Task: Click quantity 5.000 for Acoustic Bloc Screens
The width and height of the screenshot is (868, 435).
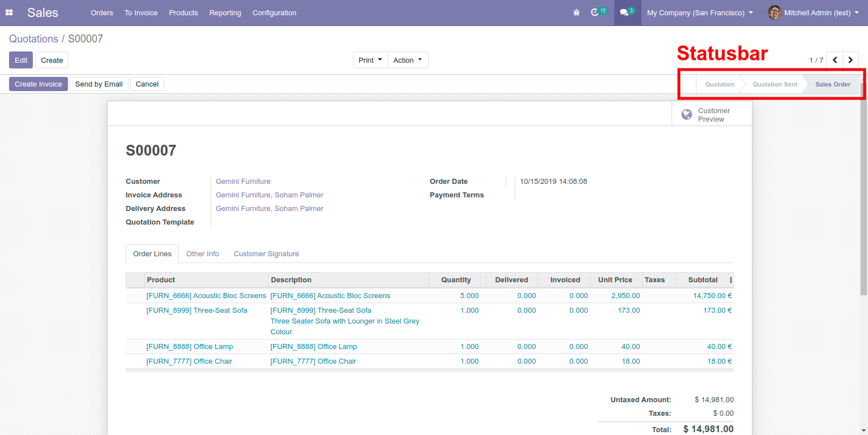Action: pyautogui.click(x=469, y=296)
